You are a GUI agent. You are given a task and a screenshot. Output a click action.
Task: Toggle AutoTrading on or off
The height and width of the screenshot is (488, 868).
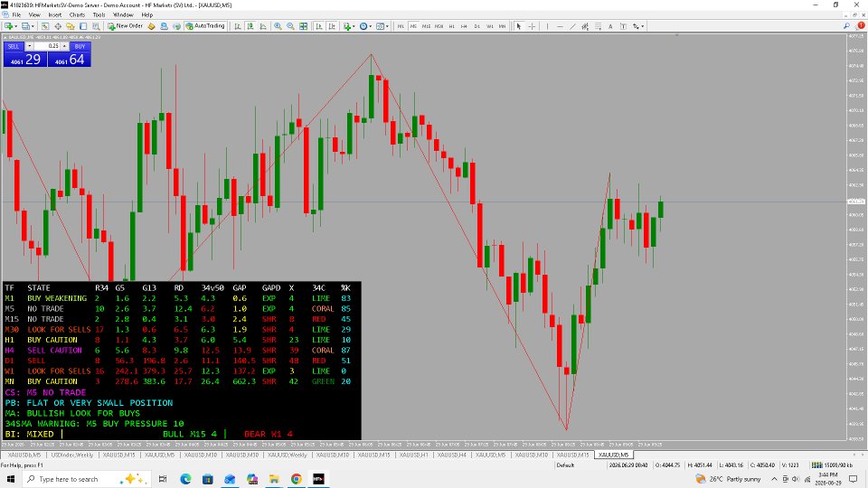click(x=205, y=26)
